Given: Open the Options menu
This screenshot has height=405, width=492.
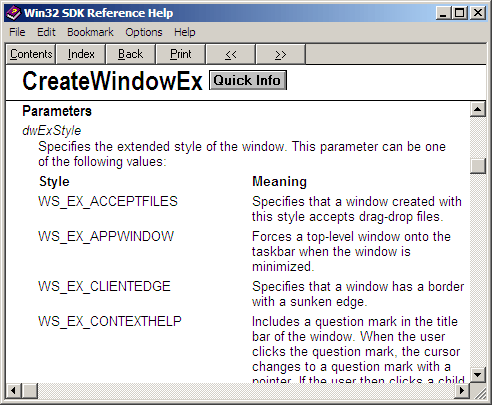Looking at the screenshot, I should [144, 32].
